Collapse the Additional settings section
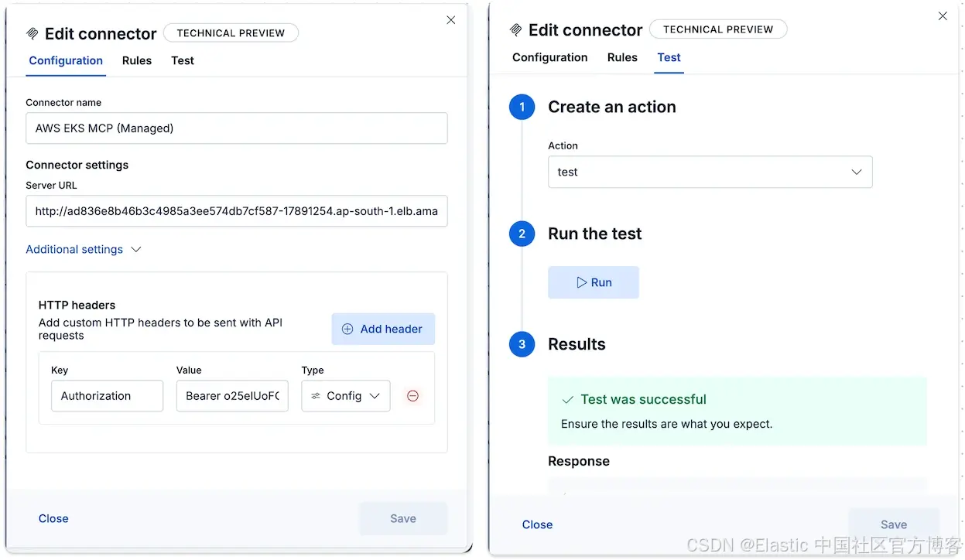The width and height of the screenshot is (965, 560). point(84,249)
